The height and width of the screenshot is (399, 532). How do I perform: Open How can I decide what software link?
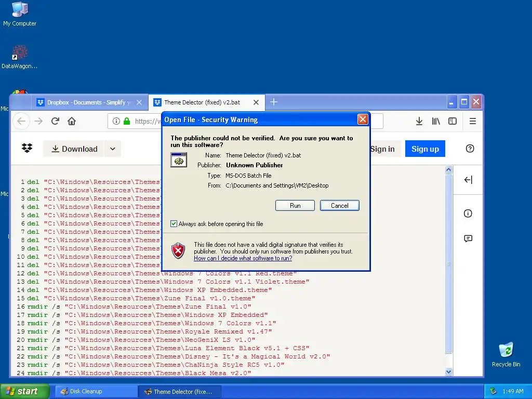click(243, 258)
